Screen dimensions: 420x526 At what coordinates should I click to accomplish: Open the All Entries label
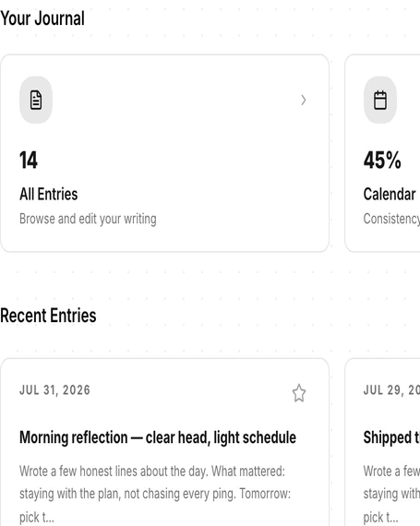coord(49,194)
